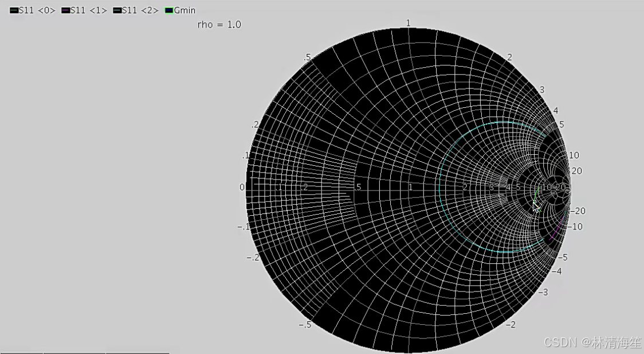This screenshot has height=354, width=644.
Task: Click the green Gmin trace
Action: (x=536, y=197)
